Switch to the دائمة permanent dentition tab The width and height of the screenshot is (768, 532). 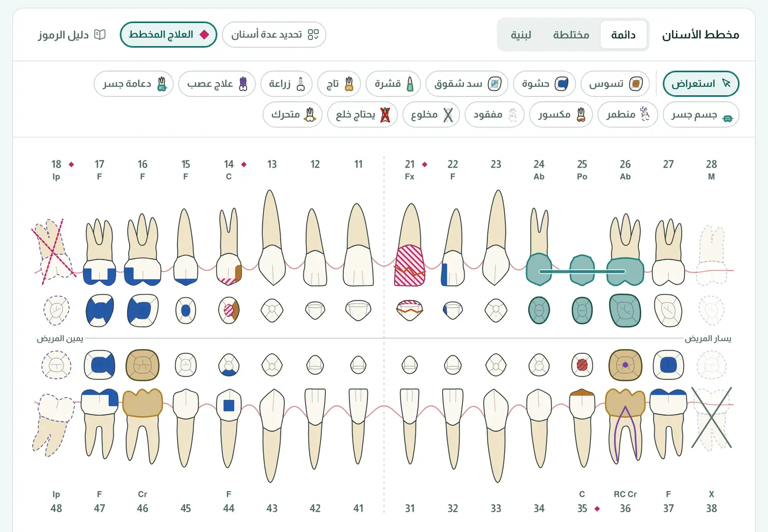(623, 35)
